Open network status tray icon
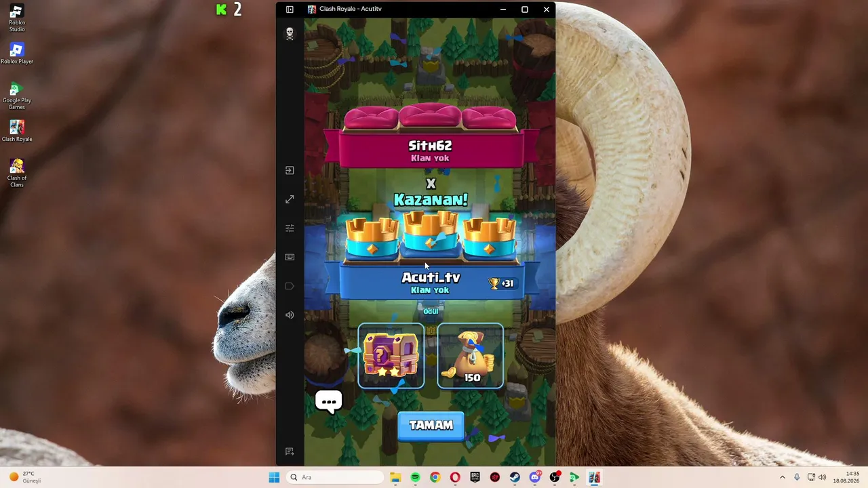Viewport: 868px width, 488px height. (x=811, y=477)
